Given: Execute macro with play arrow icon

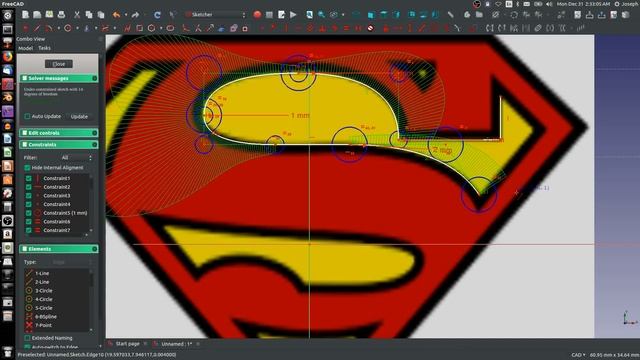Looking at the screenshot, I should [x=293, y=15].
